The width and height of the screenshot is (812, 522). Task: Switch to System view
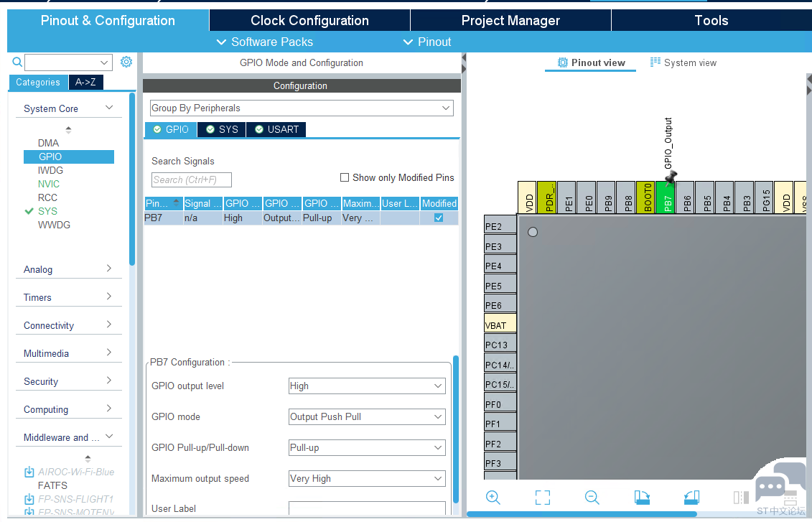pyautogui.click(x=683, y=62)
